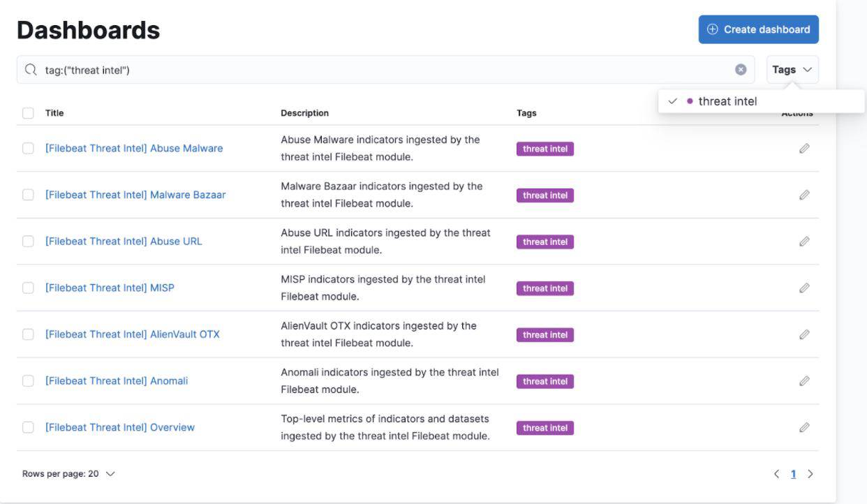Select the Abuse Malware row checkbox
This screenshot has width=867, height=504.
pyautogui.click(x=28, y=149)
